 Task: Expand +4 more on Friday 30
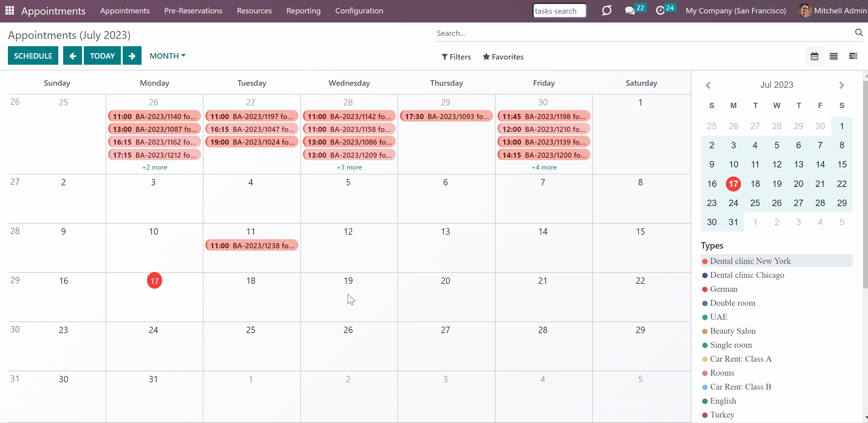(544, 167)
